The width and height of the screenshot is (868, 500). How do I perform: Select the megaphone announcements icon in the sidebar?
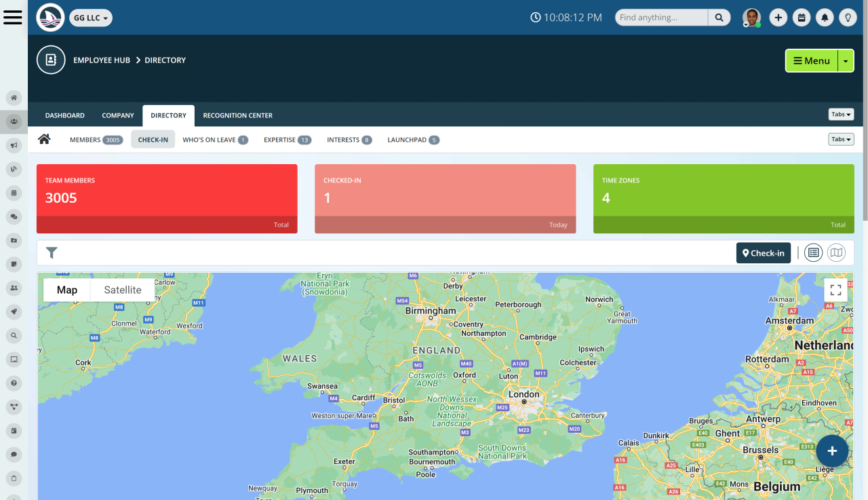14,145
